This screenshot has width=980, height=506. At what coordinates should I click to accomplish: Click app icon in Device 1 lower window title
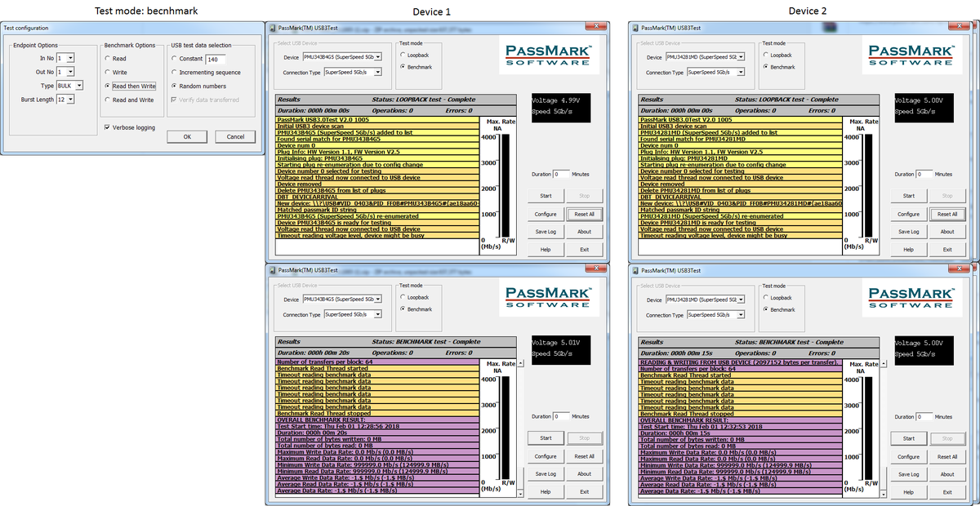pyautogui.click(x=273, y=269)
